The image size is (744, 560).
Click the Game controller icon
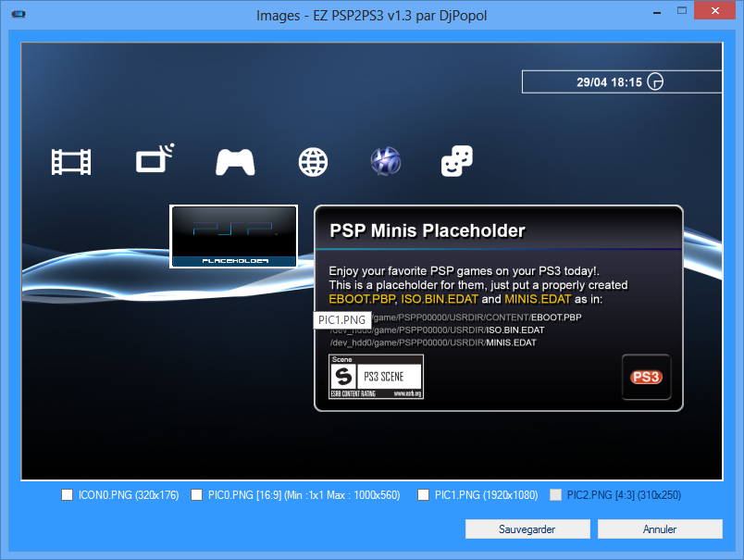pyautogui.click(x=235, y=162)
